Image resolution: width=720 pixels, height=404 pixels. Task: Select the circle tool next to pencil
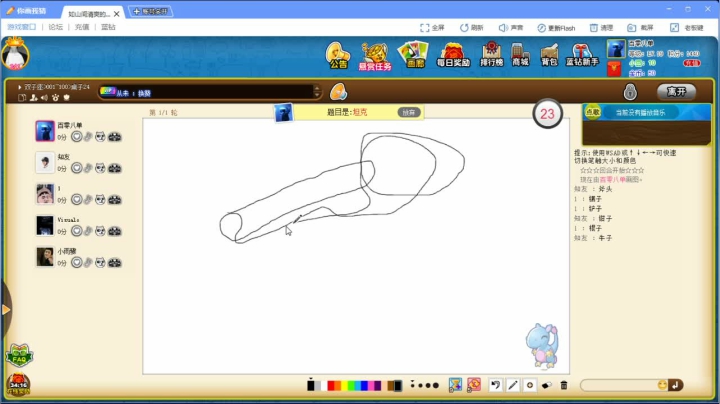(529, 385)
